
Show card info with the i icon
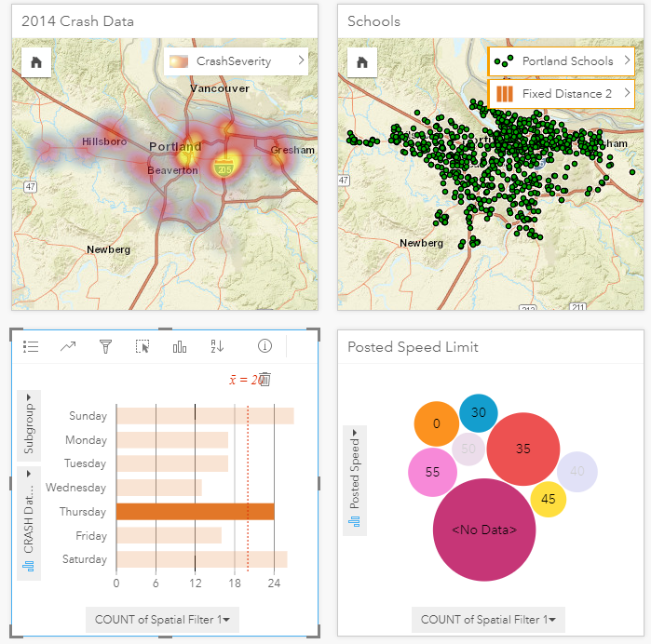[264, 345]
